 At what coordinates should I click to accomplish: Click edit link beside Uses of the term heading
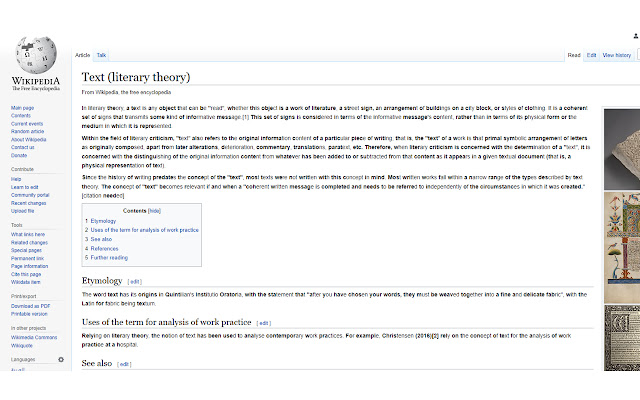pos(264,323)
